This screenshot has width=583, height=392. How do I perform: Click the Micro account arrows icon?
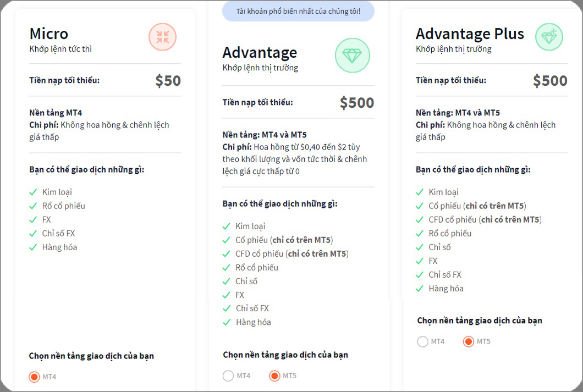point(162,37)
